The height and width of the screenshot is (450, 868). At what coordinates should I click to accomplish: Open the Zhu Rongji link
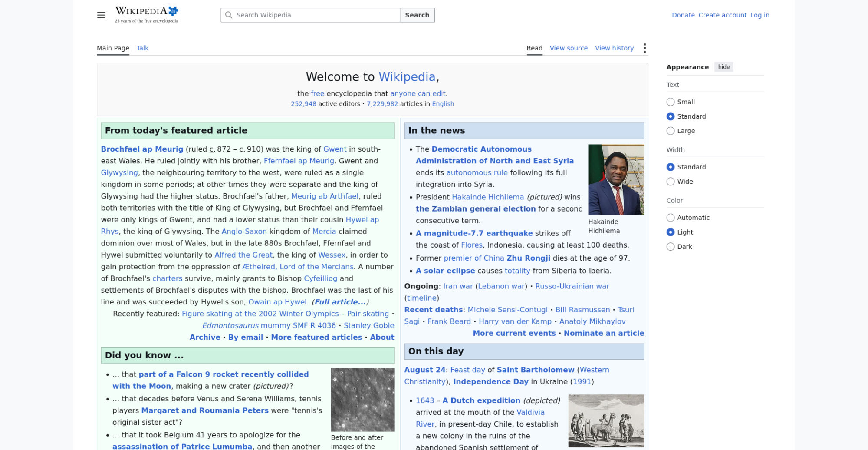(528, 258)
